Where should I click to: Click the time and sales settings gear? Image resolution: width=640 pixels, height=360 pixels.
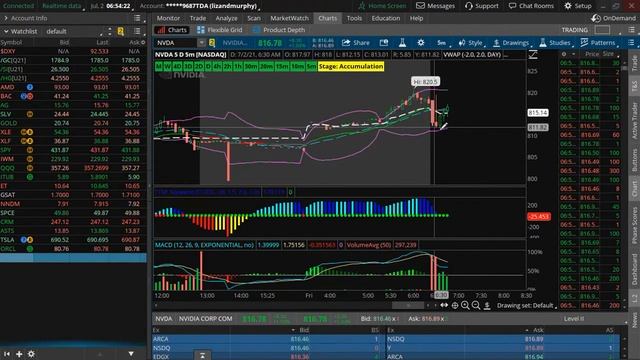(x=564, y=54)
